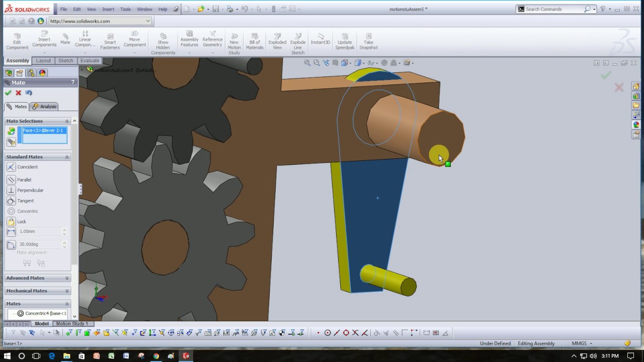Viewport: 644px width, 362px height.
Task: Cancel mate with red X
Action: pyautogui.click(x=19, y=93)
